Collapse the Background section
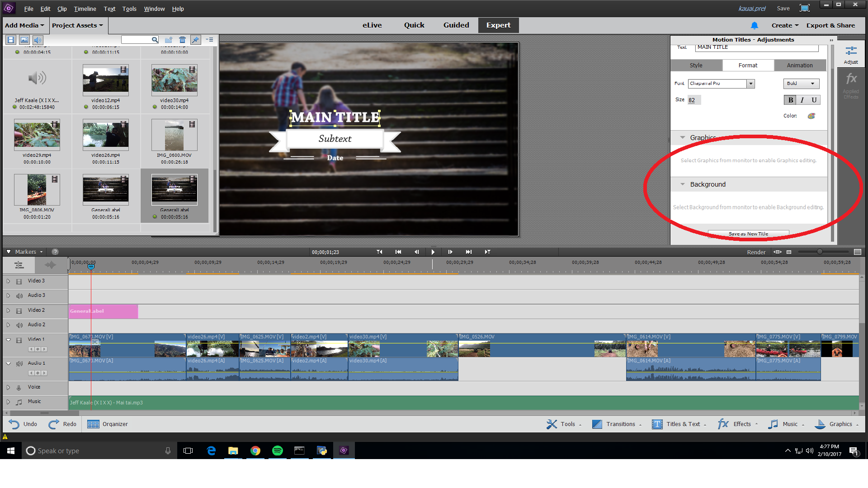Image resolution: width=868 pixels, height=488 pixels. [x=683, y=184]
